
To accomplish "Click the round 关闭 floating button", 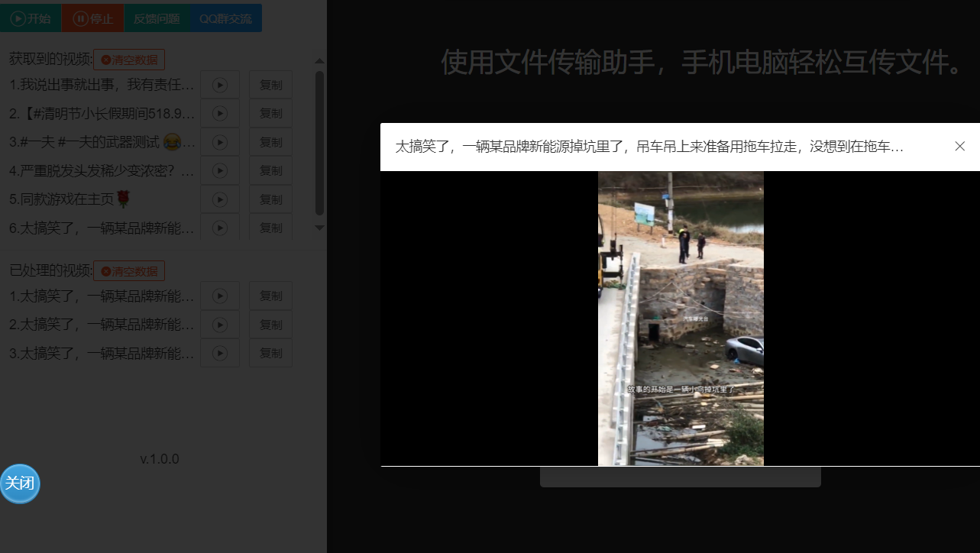I will [x=19, y=483].
